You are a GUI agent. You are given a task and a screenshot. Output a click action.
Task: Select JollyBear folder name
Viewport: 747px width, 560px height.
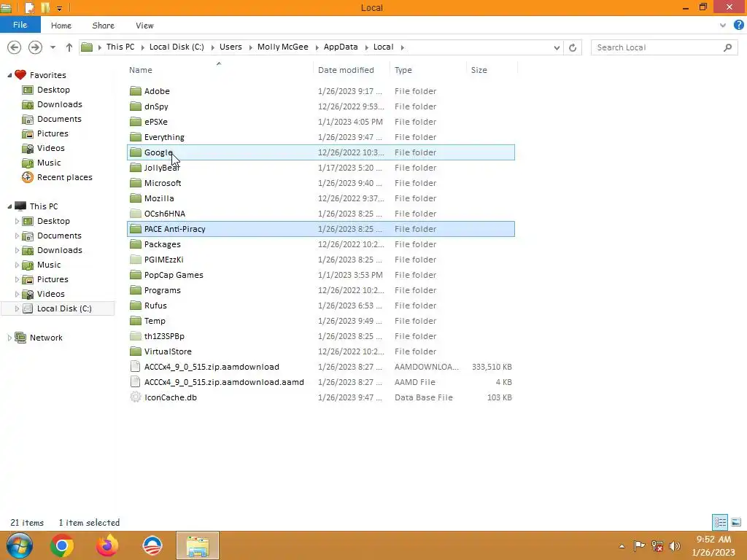click(x=162, y=168)
